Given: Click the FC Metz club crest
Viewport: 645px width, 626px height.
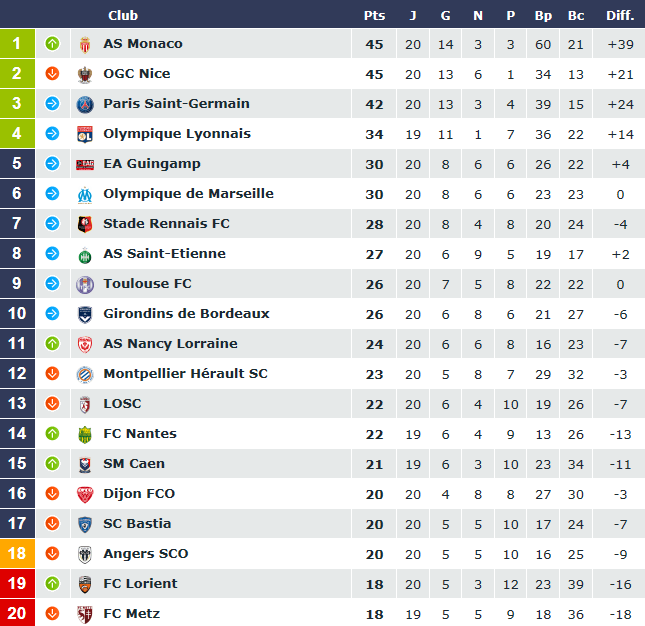Looking at the screenshot, I should [x=85, y=614].
